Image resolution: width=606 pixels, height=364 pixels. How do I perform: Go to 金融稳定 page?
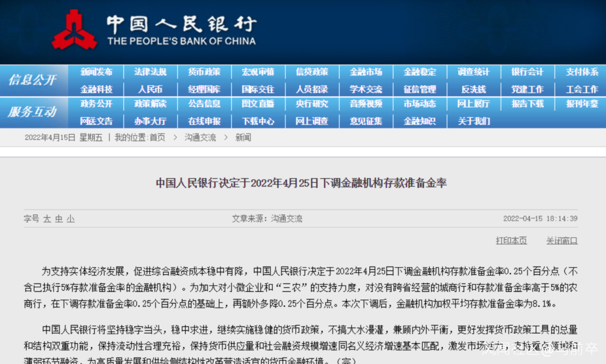[420, 72]
